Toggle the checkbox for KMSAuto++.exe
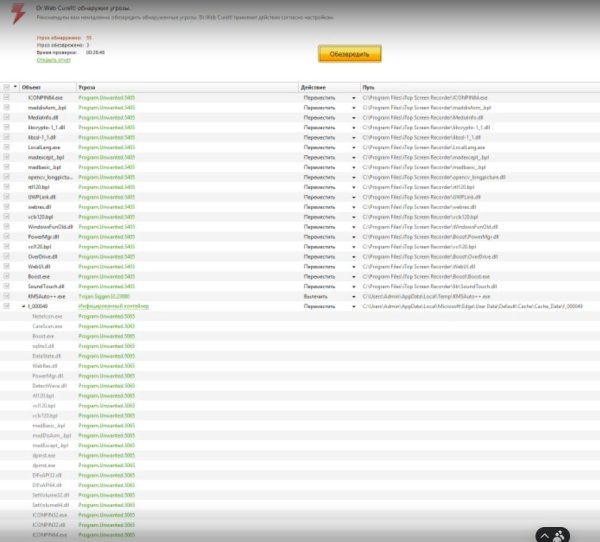 tap(7, 296)
